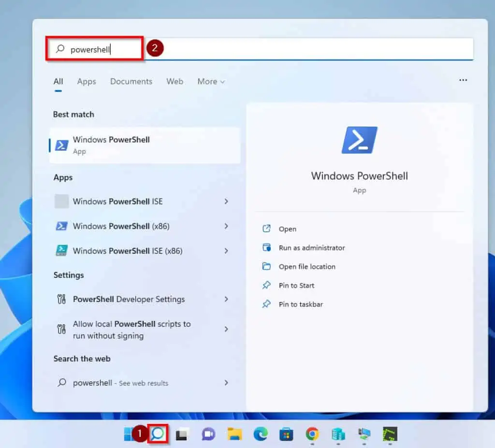
Task: Open Microsoft Edge from the taskbar
Action: coord(260,434)
